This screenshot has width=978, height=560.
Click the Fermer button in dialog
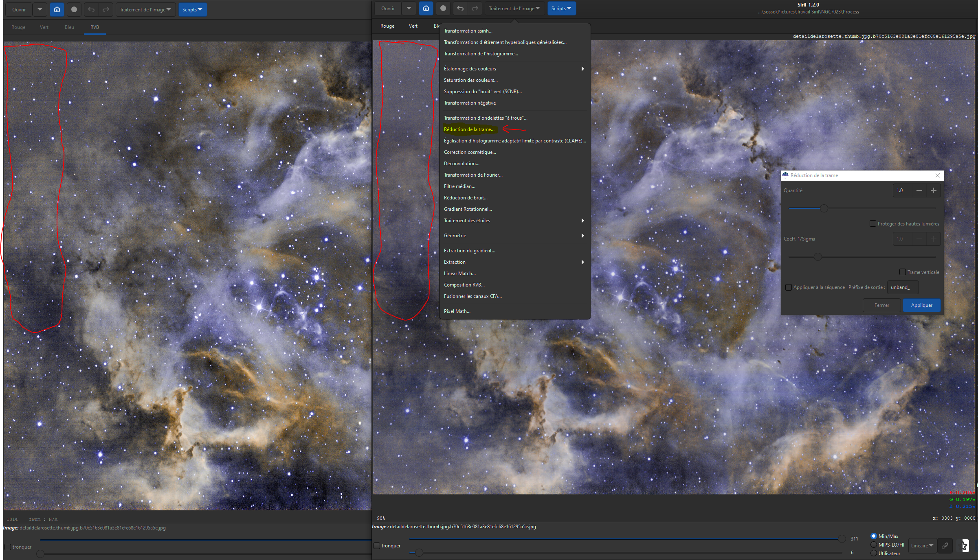coord(881,305)
